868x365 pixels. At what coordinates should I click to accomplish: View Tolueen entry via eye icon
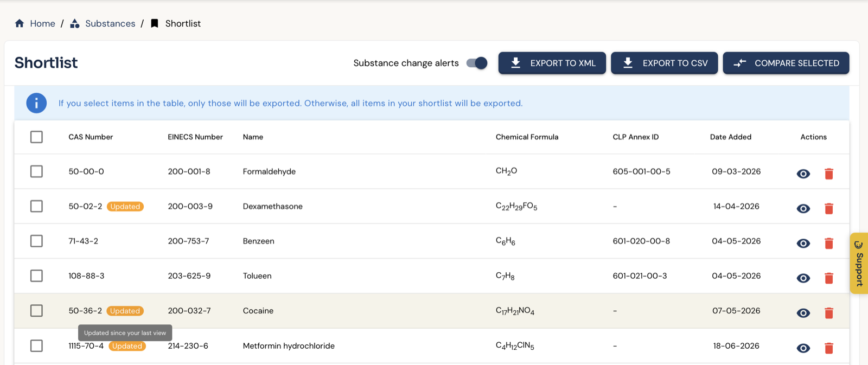[803, 278]
